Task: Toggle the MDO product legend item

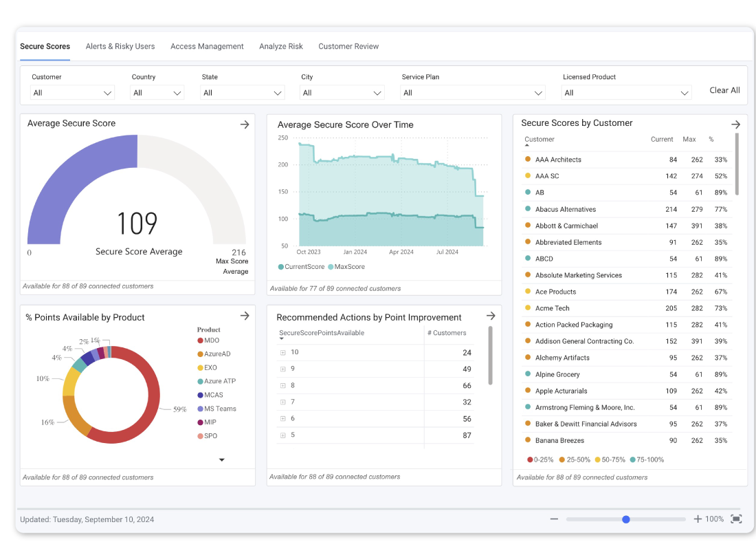Action: [x=211, y=341]
